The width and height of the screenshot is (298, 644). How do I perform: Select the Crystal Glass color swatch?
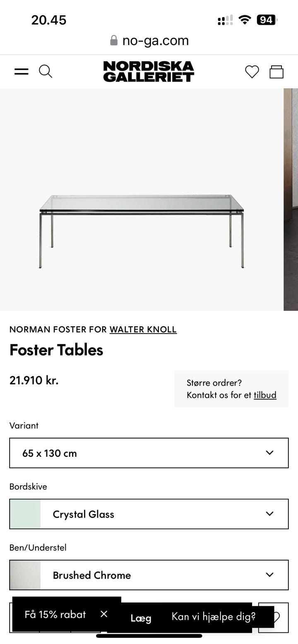click(25, 514)
